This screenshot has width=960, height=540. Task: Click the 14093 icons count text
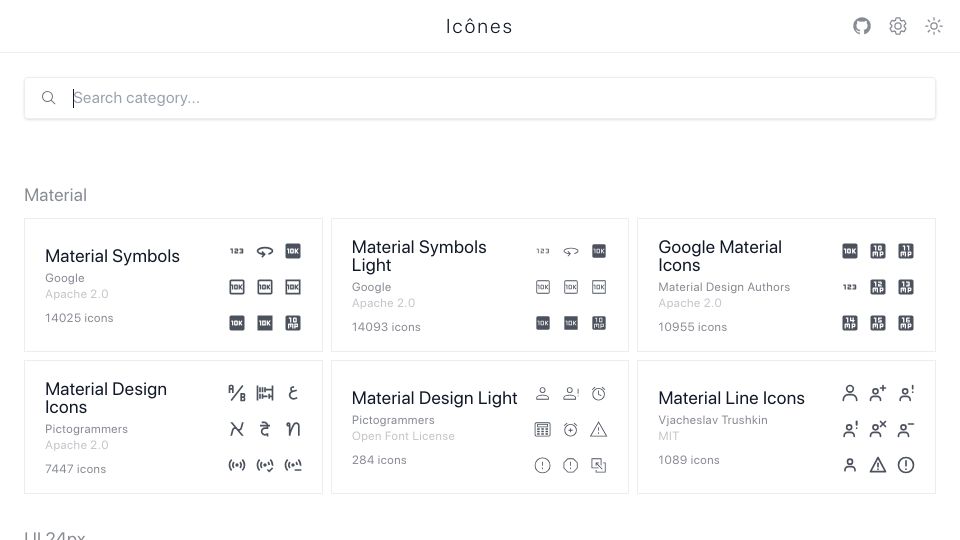coord(386,327)
